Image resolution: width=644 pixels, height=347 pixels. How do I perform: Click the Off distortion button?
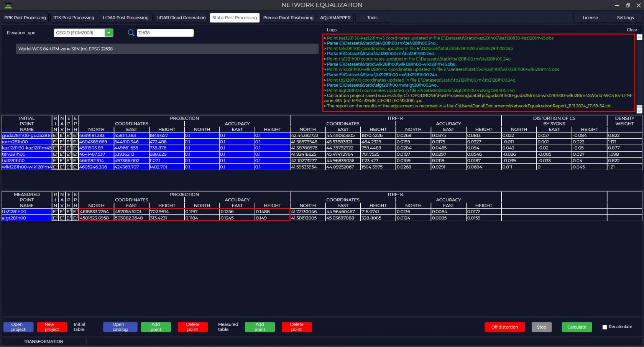tap(504, 327)
